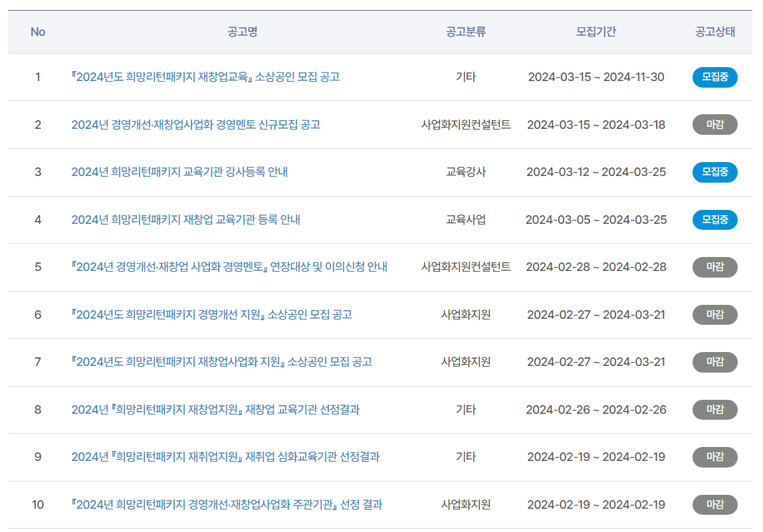Select period 2024-03-12 ~ 2024-03-25
The height and width of the screenshot is (532, 763).
pyautogui.click(x=596, y=171)
